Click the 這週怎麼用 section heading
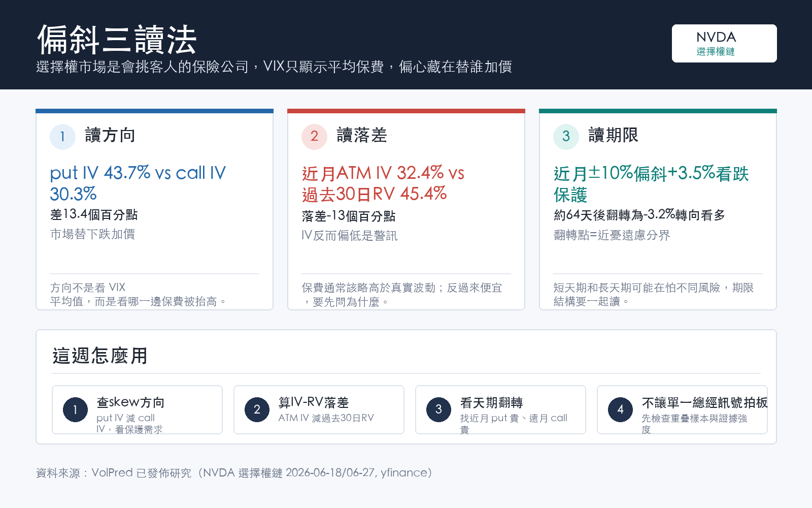812x508 pixels. (100, 356)
